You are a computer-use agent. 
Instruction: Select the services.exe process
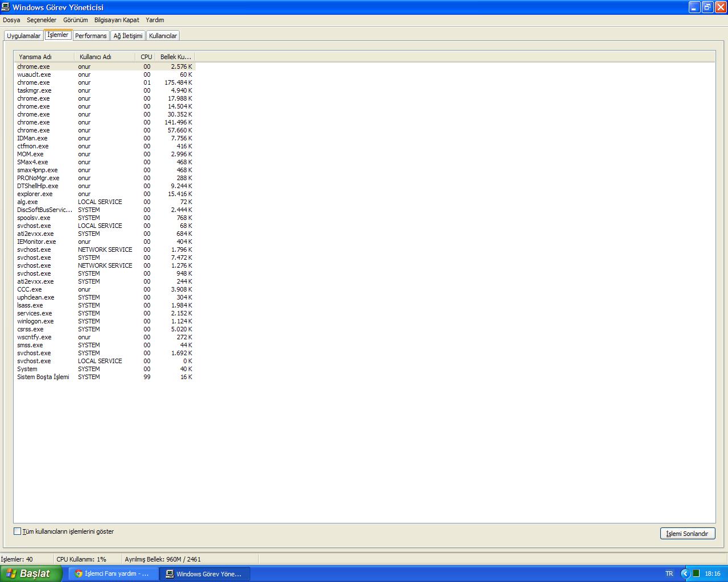(105, 313)
